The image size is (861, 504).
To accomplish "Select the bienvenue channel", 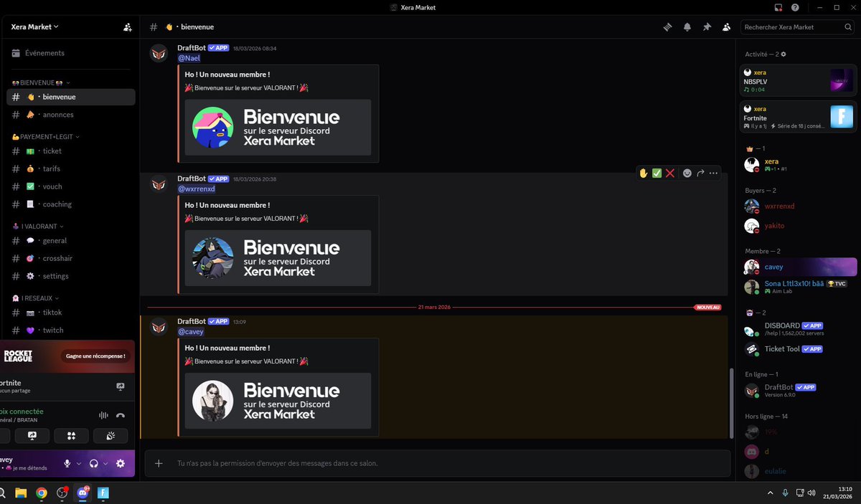I will (70, 97).
